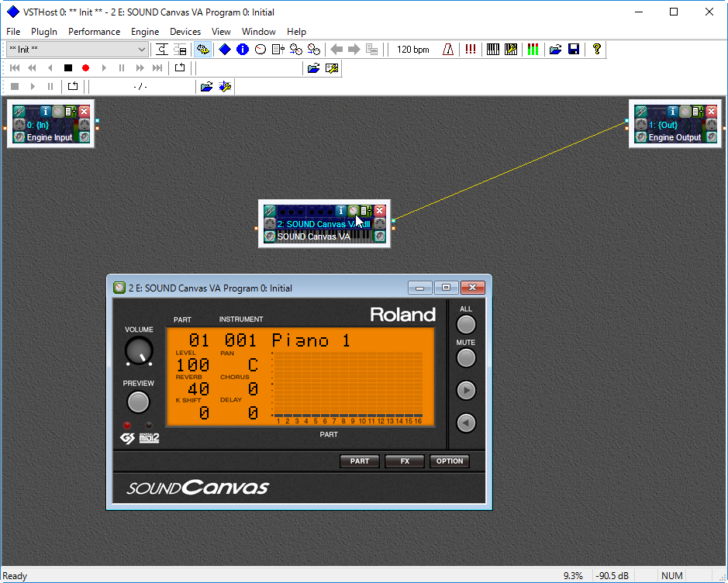Click the blue diamond plugin icon in toolbar

click(225, 49)
